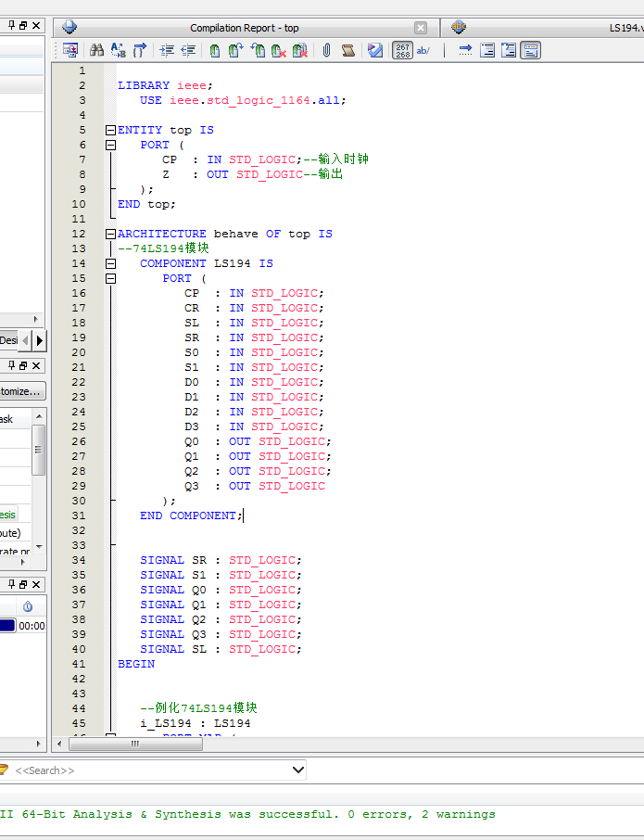The width and height of the screenshot is (644, 840).
Task: Click 'END COMPONENT;' text on line 31
Action: (x=191, y=515)
